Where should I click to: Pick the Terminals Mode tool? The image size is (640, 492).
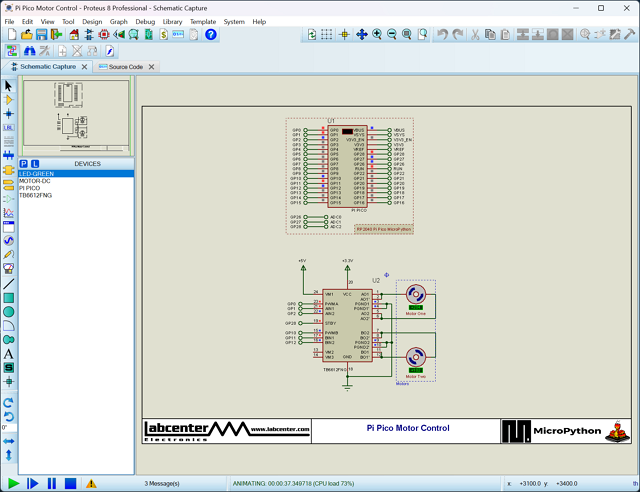[9, 185]
